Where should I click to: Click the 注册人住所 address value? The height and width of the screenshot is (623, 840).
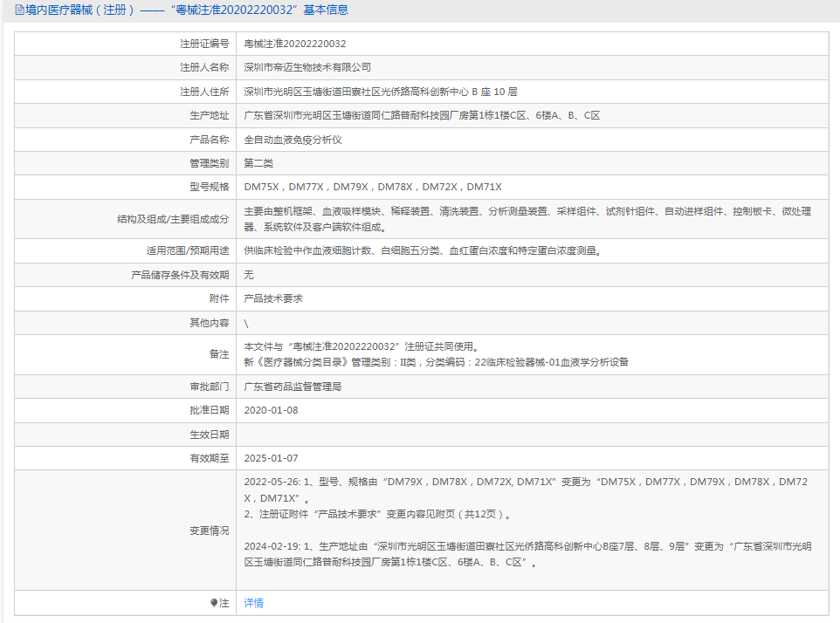click(381, 92)
